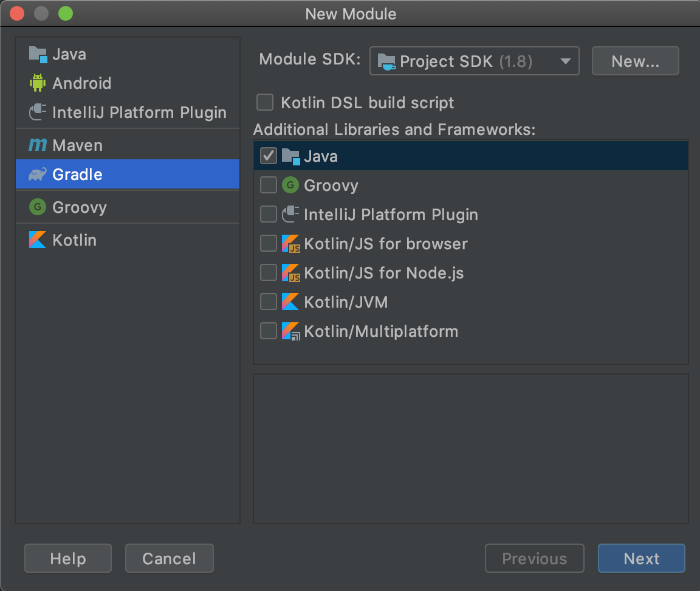The width and height of the screenshot is (700, 591).
Task: Check the Kotlin/Multiplatform checkbox
Action: (x=269, y=331)
